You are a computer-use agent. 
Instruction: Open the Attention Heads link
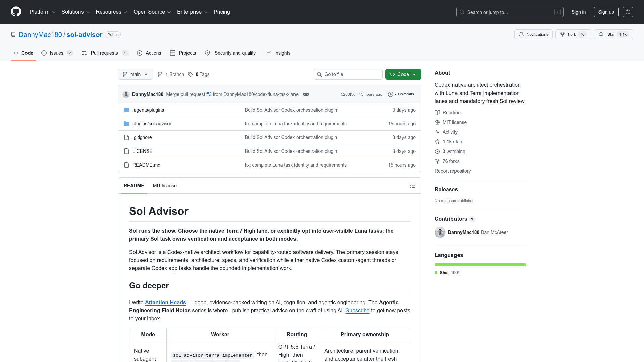(x=165, y=302)
